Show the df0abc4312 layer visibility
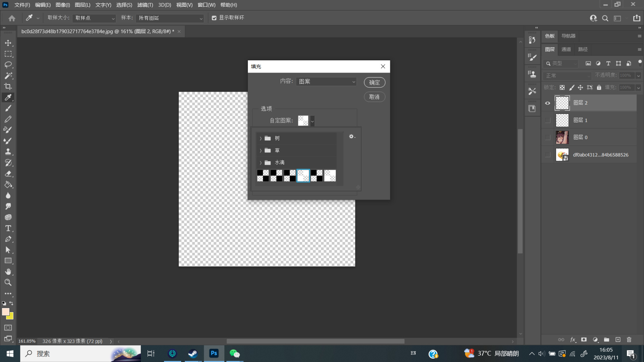 [x=547, y=155]
